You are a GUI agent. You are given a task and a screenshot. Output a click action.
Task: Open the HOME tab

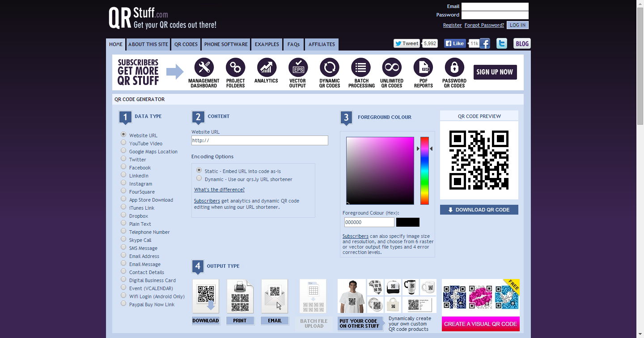tap(116, 44)
